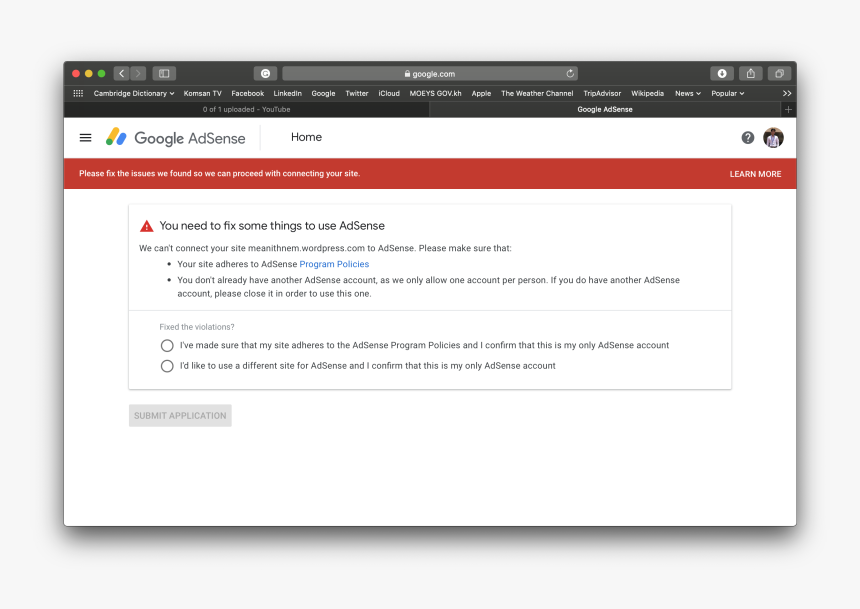This screenshot has height=609, width=860.
Task: Show all tabs overview button
Action: [x=779, y=74]
